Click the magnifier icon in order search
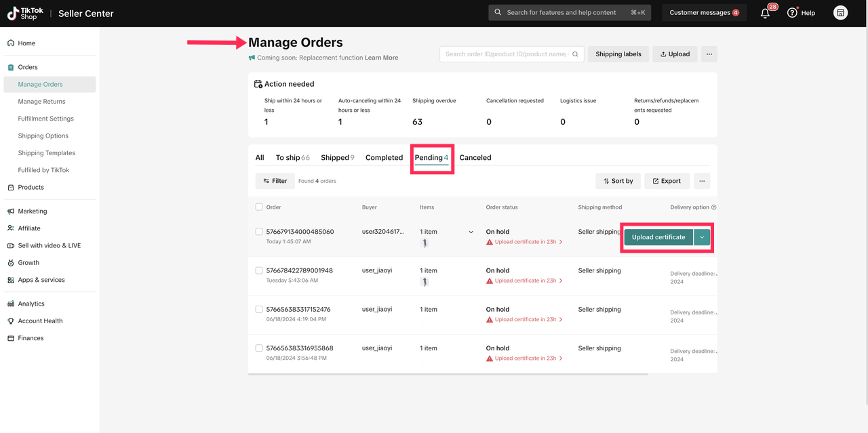This screenshot has width=868, height=433. 575,54
